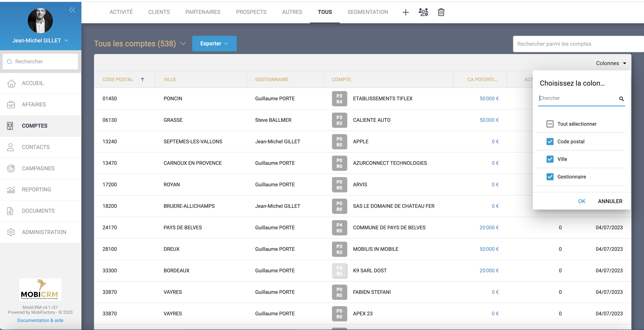Open Accueil via the home icon
Image resolution: width=644 pixels, height=330 pixels.
[11, 83]
